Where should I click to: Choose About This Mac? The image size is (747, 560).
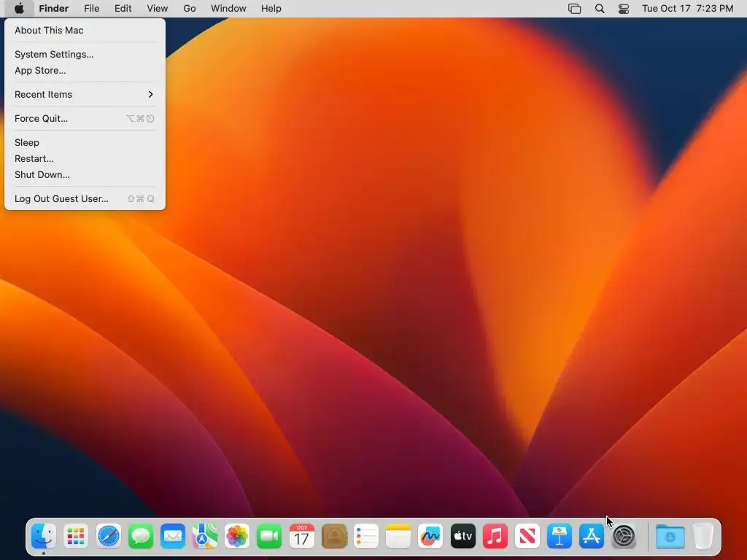point(85,30)
